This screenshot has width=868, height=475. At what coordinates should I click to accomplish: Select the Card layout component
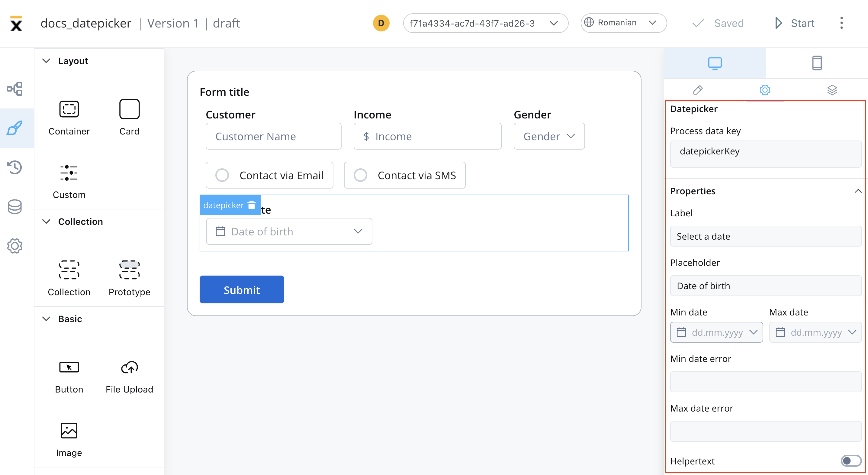(129, 118)
